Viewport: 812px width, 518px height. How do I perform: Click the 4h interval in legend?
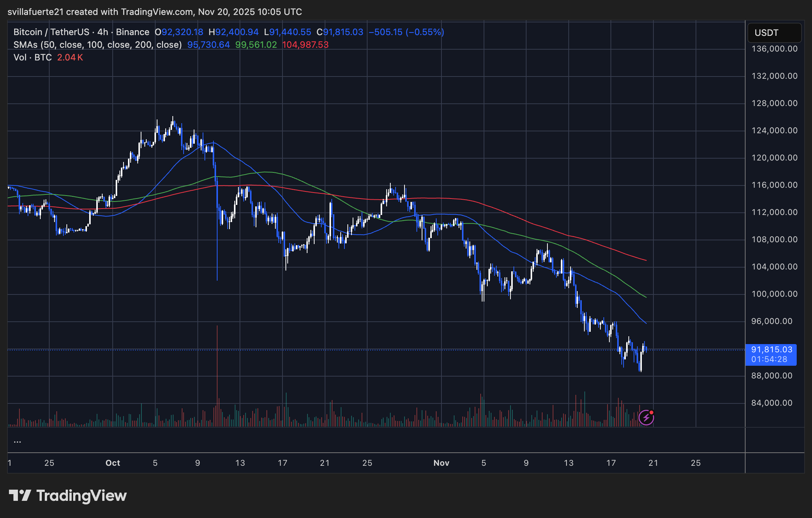pos(103,32)
